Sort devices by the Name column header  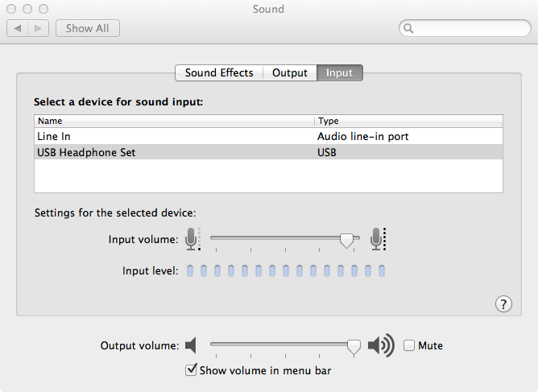tap(174, 121)
